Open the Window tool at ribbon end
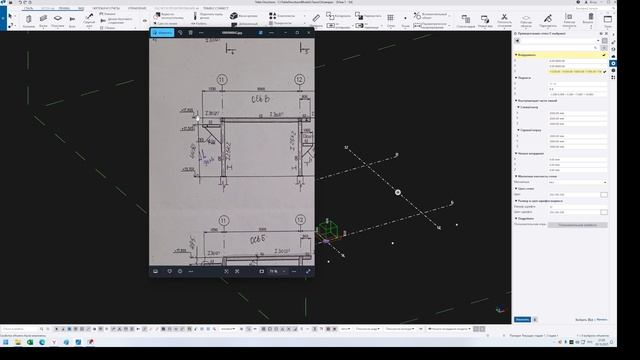Image resolution: width=640 pixels, height=360 pixels. pos(608,20)
